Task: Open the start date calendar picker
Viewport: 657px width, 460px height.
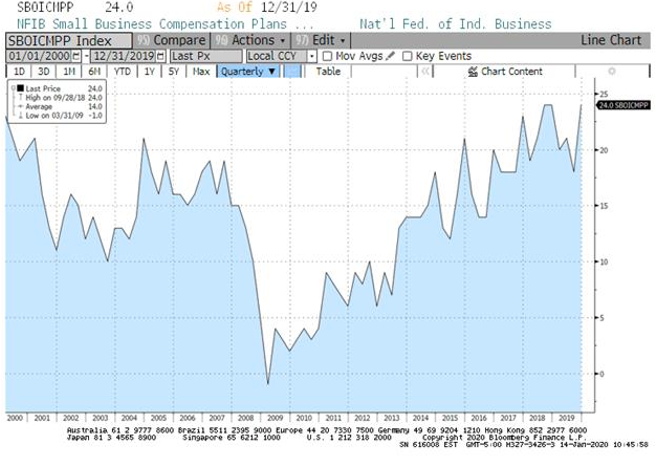Action: (x=76, y=56)
